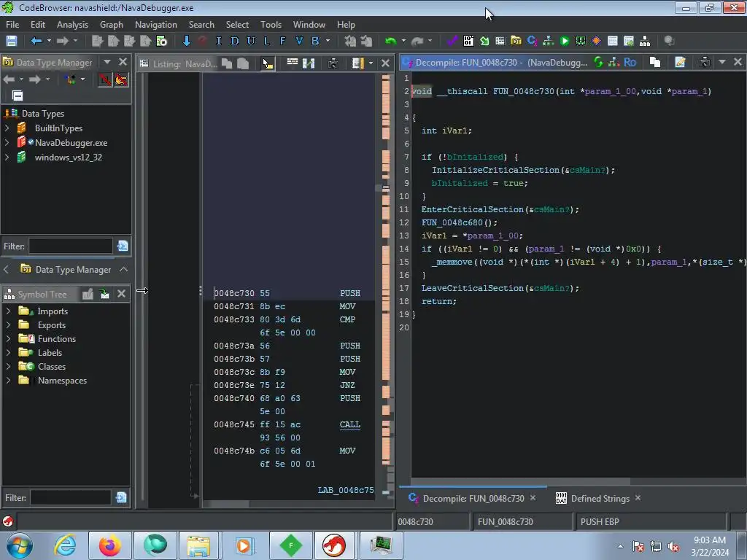Image resolution: width=747 pixels, height=560 pixels.
Task: Open the Analysis menu
Action: (x=72, y=24)
